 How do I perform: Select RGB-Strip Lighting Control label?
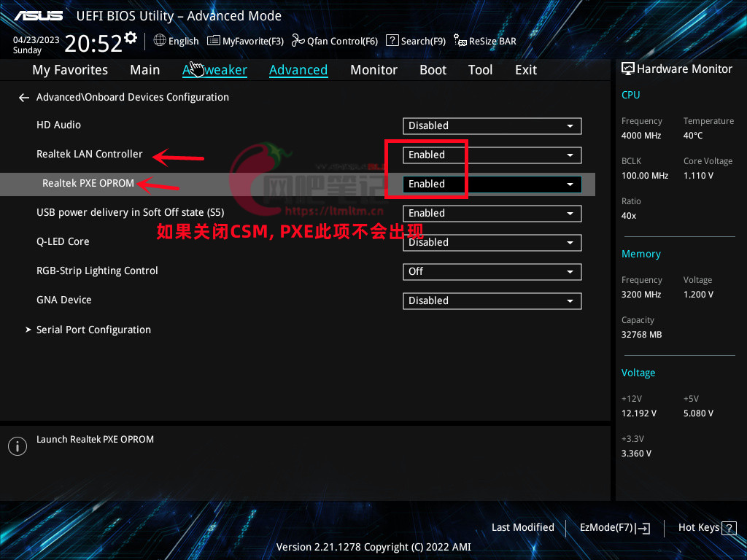[97, 271]
